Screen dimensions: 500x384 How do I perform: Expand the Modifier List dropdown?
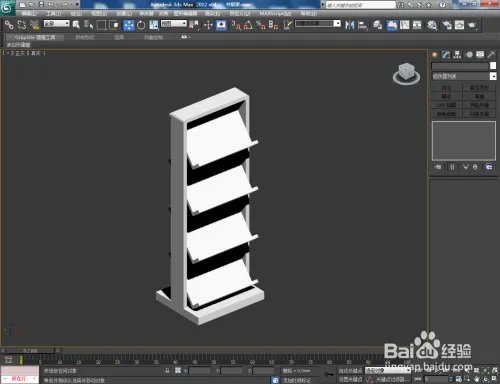tap(464, 76)
